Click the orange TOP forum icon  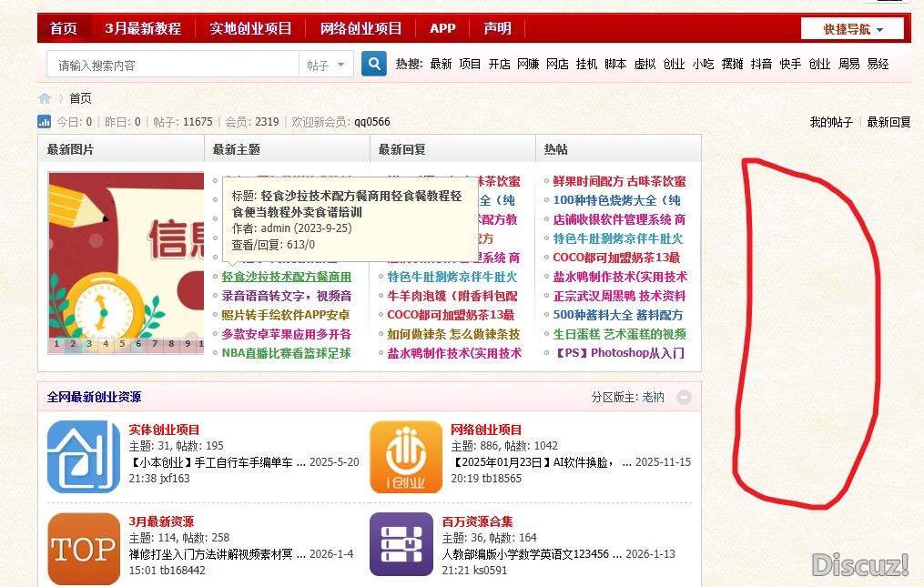(83, 549)
